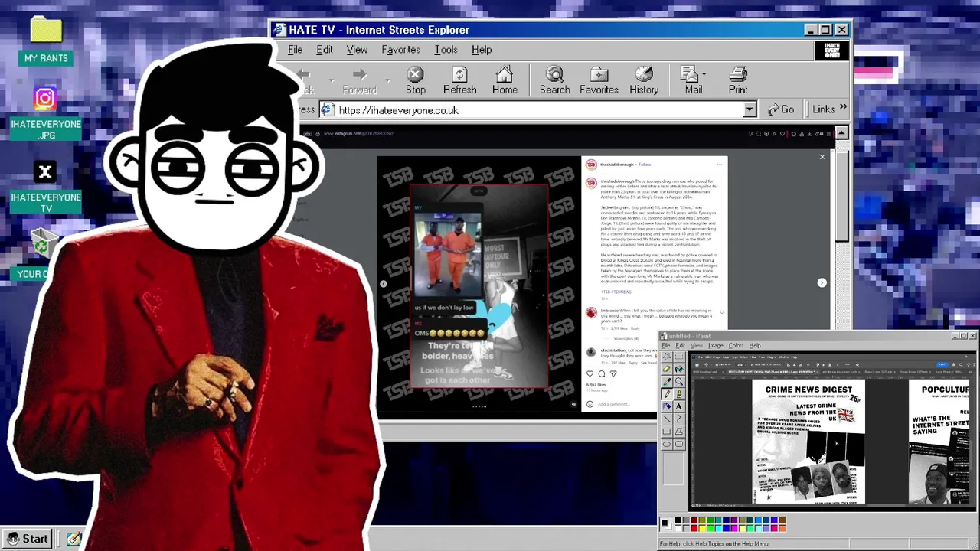980x551 pixels.
Task: Click the #TSB hashtag link in caption
Action: point(606,292)
